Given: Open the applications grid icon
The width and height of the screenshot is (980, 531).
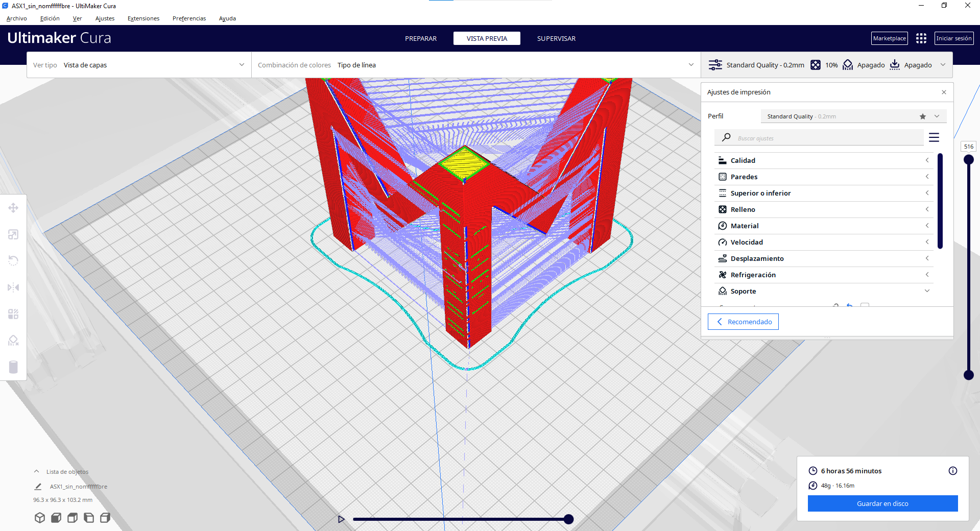Looking at the screenshot, I should click(921, 38).
